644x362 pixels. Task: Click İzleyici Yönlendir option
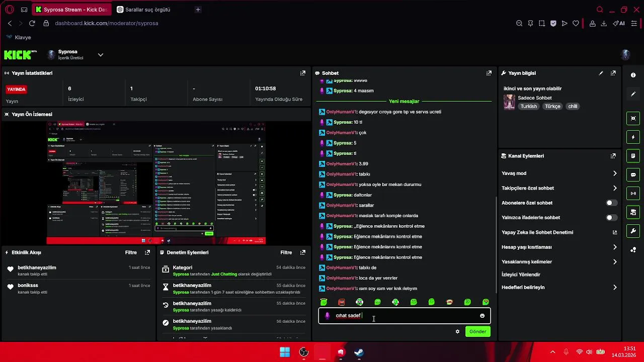click(521, 275)
